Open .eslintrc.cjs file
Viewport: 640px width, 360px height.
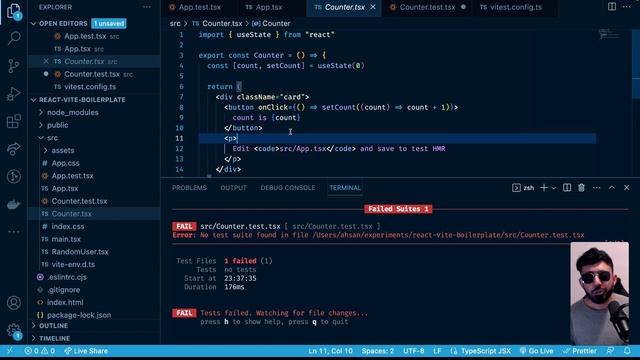[67, 277]
